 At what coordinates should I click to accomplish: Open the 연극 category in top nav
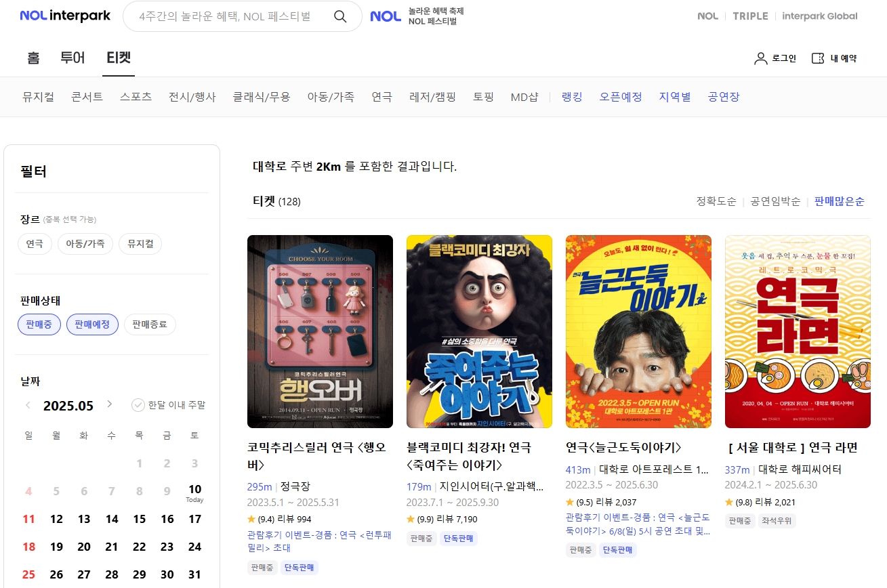point(381,97)
